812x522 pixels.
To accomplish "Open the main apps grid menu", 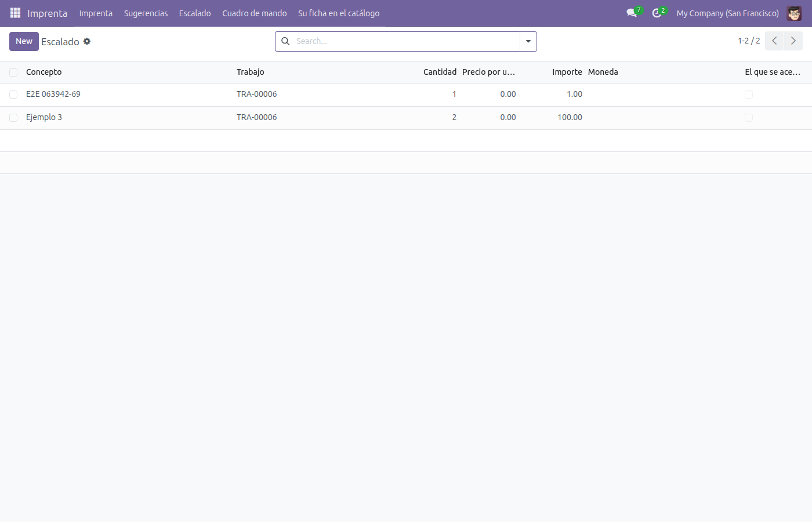I will coord(16,13).
